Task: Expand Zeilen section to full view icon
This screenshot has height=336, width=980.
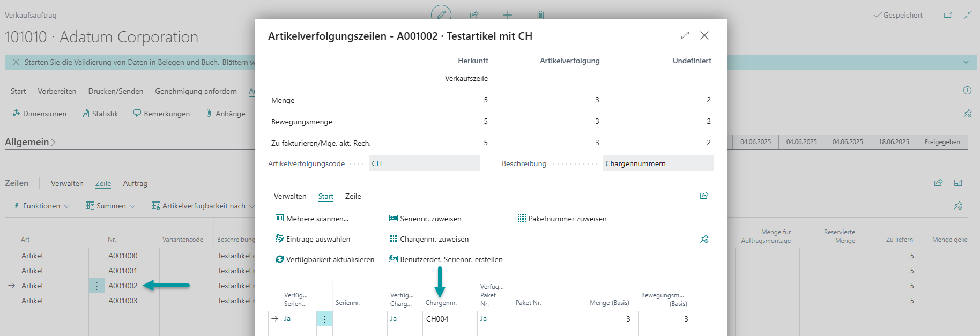Action: [x=958, y=183]
